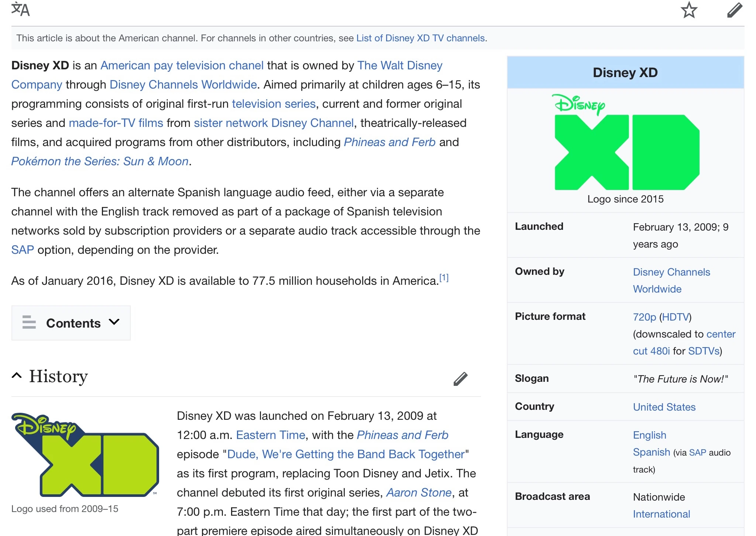Open the Aaron Stone series link
The image size is (756, 536).
pyautogui.click(x=419, y=492)
